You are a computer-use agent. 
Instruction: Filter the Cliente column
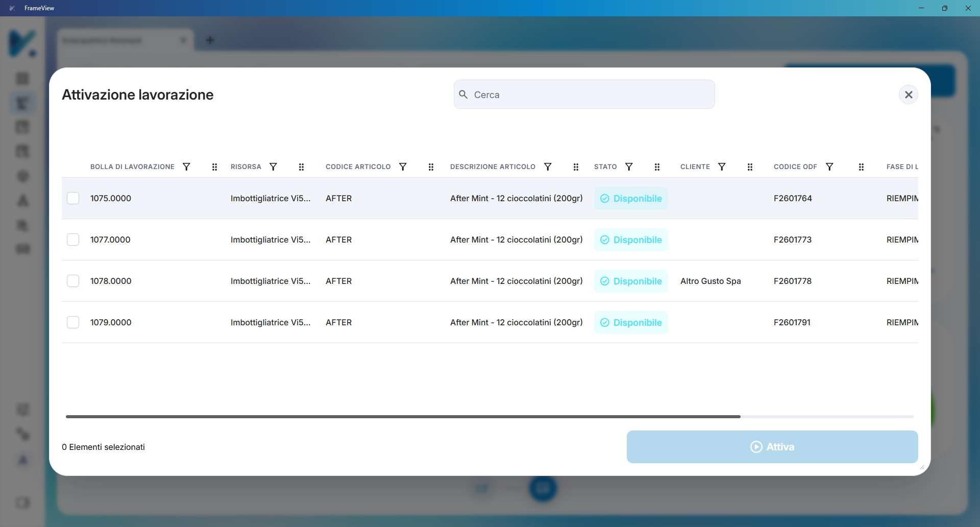[722, 167]
